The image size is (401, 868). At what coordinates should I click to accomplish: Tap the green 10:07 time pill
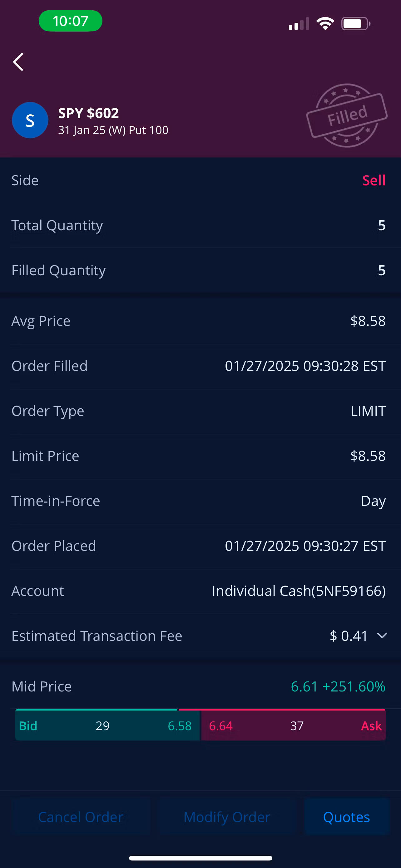[70, 21]
